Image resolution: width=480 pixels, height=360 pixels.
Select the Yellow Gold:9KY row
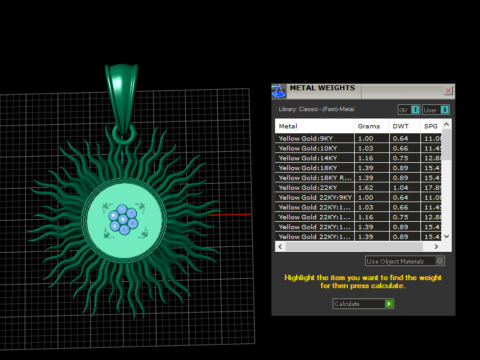[358, 138]
